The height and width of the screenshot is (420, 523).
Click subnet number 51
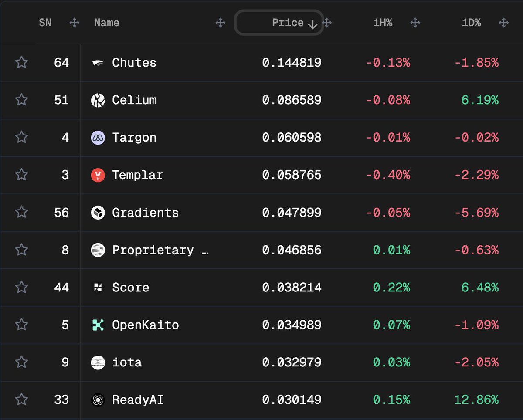click(61, 100)
